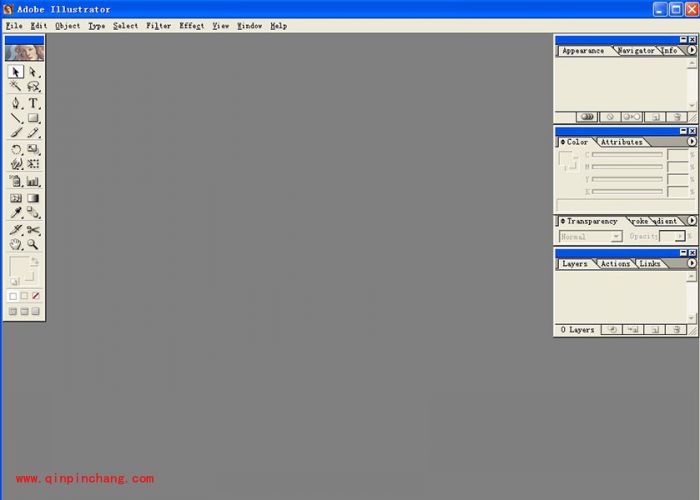Open the Layers panel flyout menu

coord(691,263)
